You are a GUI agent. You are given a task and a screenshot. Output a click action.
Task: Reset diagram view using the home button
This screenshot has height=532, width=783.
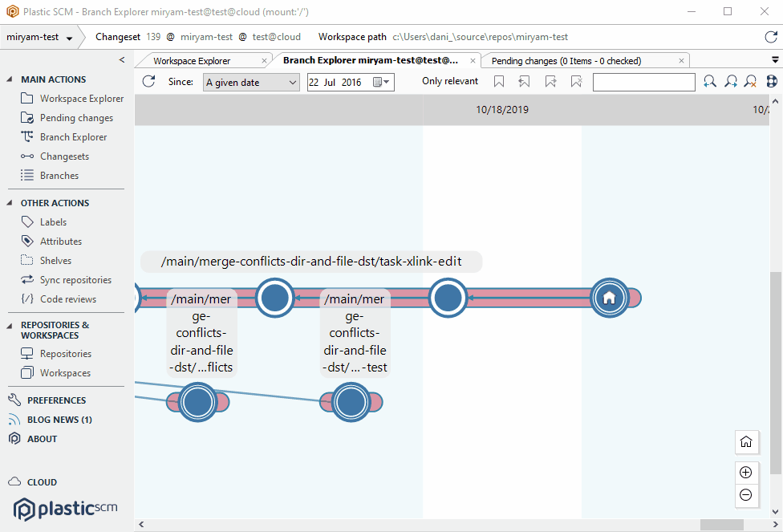point(746,442)
